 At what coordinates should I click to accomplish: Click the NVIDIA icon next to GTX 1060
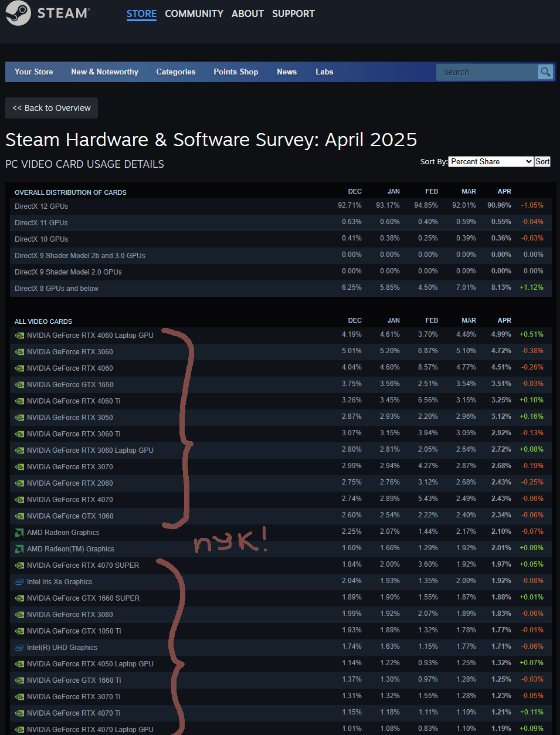(19, 516)
